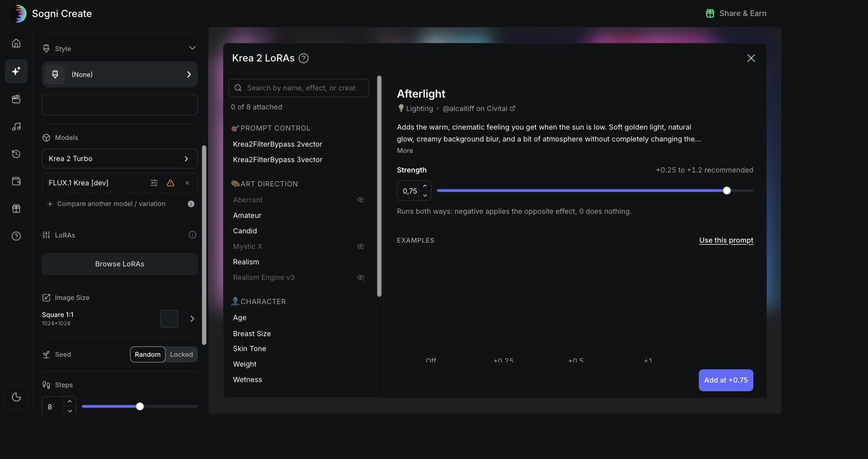Decrease Strength value with down arrow
The height and width of the screenshot is (459, 868).
coord(425,196)
